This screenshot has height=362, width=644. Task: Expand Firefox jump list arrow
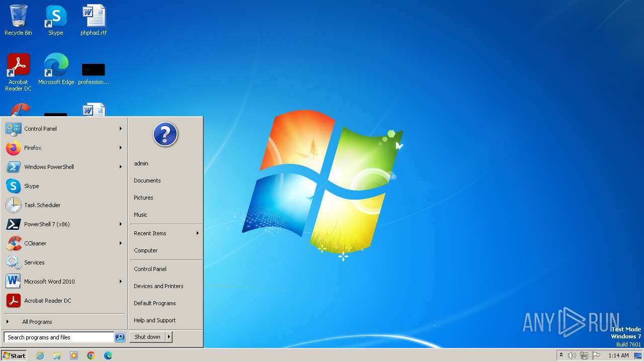121,148
